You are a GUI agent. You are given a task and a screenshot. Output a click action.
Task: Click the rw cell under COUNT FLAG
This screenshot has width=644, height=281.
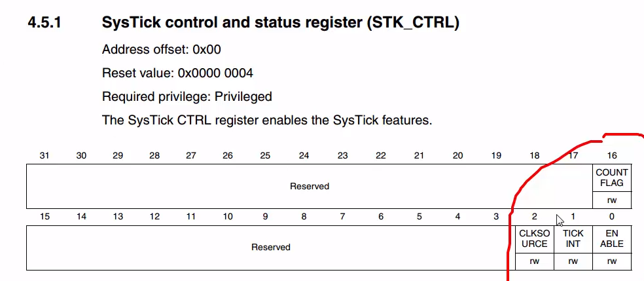click(611, 200)
